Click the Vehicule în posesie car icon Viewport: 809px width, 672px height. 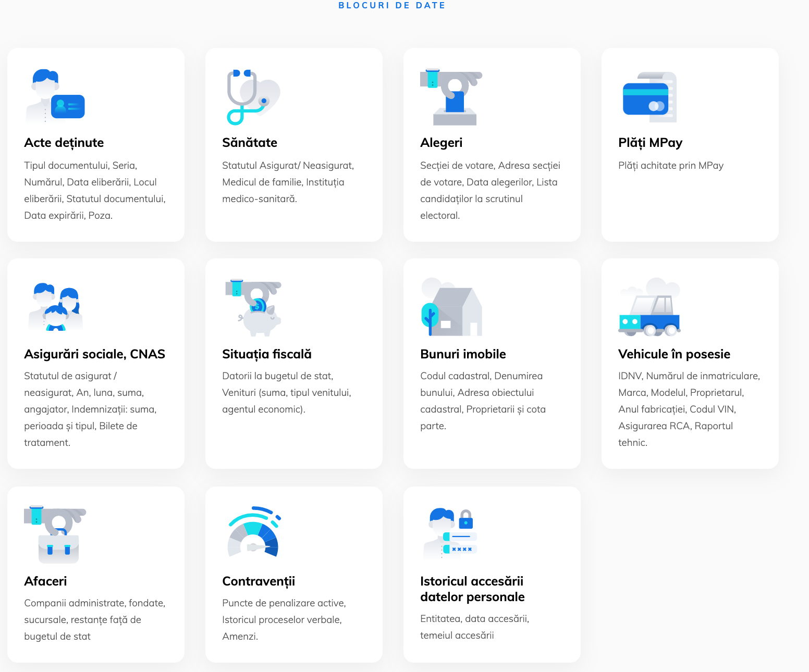tap(649, 307)
